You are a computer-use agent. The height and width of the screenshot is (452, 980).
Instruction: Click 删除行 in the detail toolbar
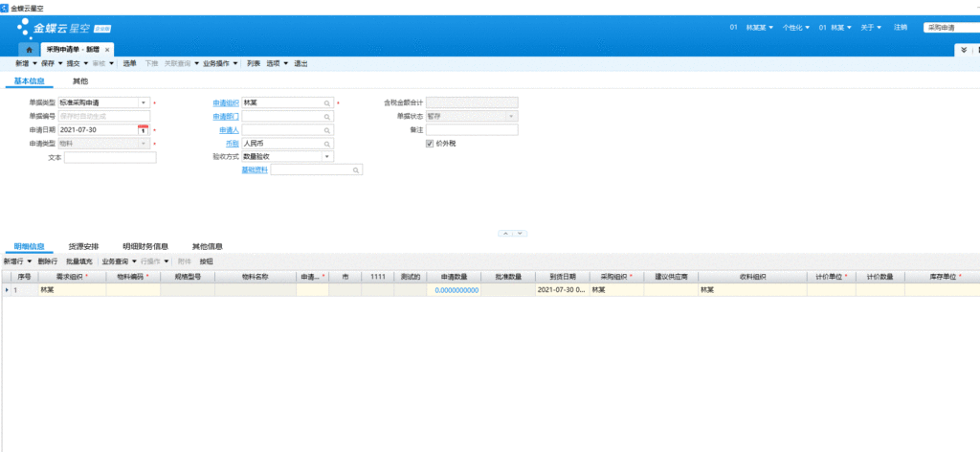point(48,261)
